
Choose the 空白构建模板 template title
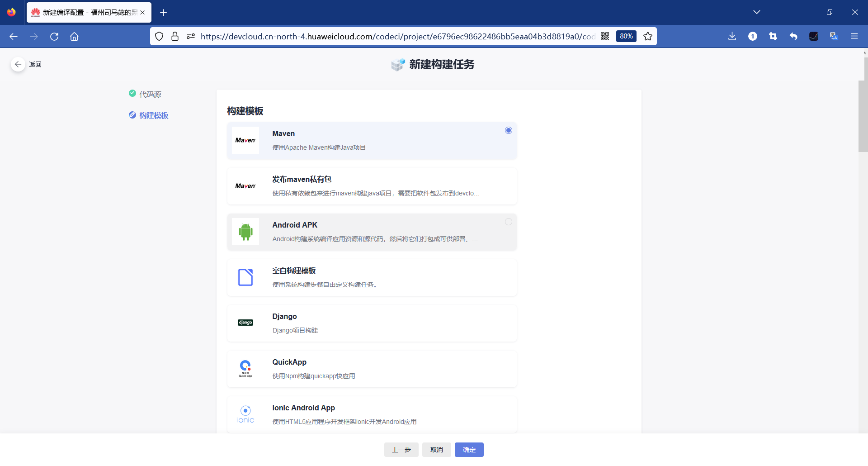pos(294,271)
